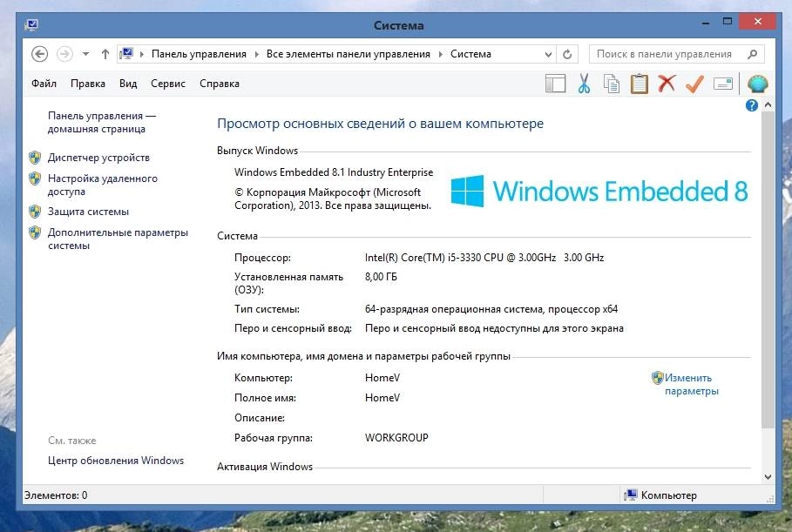Open the Правка menu
Image resolution: width=792 pixels, height=532 pixels.
pos(88,84)
